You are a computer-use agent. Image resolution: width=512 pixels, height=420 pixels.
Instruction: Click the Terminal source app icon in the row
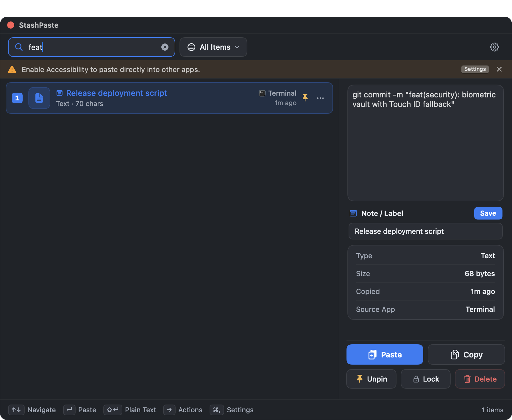coord(262,93)
